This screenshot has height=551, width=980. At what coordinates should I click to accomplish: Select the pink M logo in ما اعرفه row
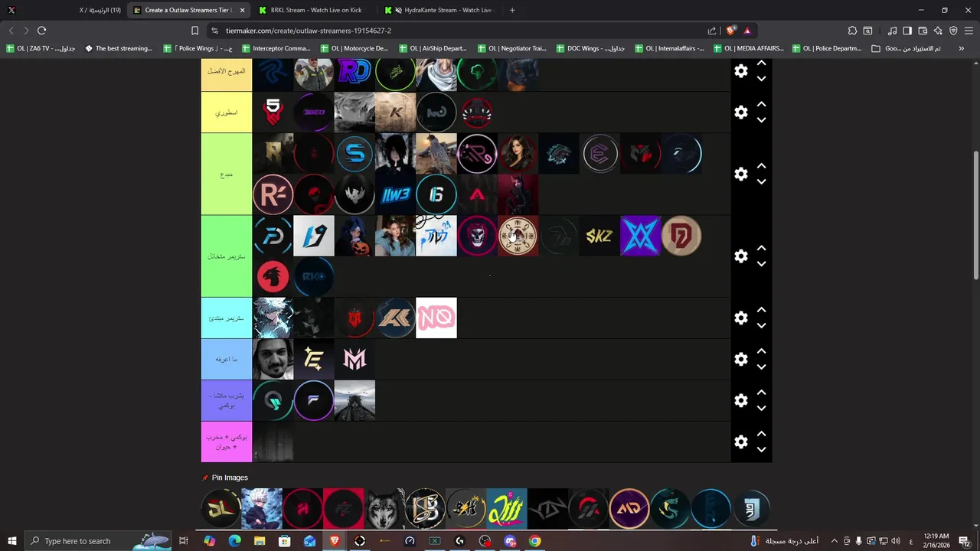(x=354, y=360)
